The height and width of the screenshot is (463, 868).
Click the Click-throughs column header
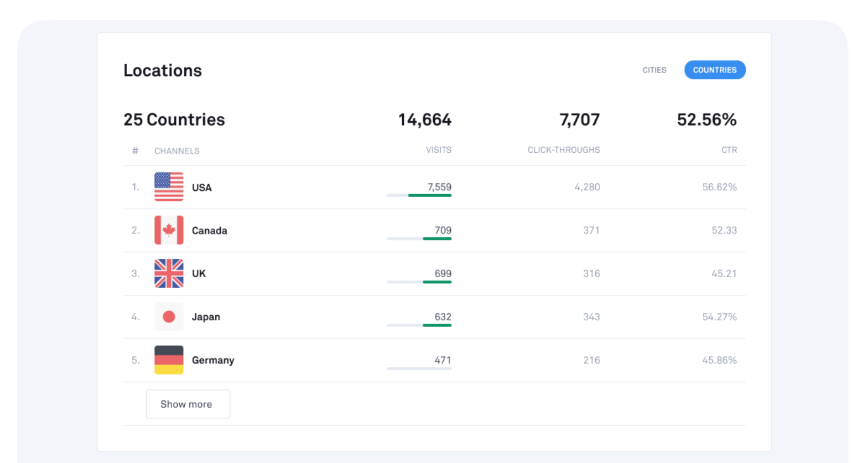pos(564,150)
